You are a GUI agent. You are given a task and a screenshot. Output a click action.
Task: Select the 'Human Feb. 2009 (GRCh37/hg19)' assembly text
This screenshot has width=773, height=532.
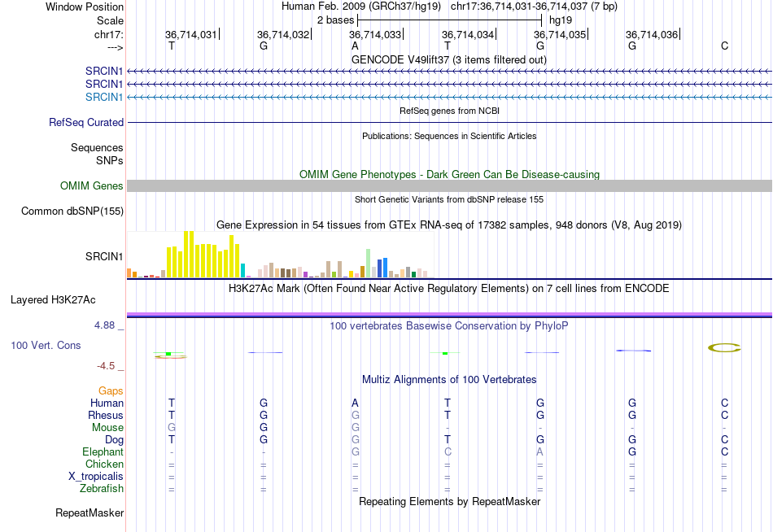click(362, 7)
